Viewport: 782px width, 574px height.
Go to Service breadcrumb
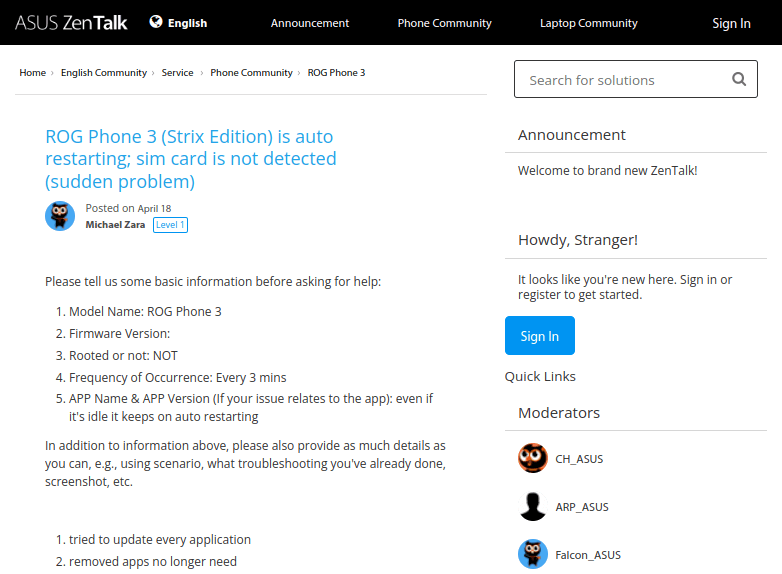[x=178, y=73]
